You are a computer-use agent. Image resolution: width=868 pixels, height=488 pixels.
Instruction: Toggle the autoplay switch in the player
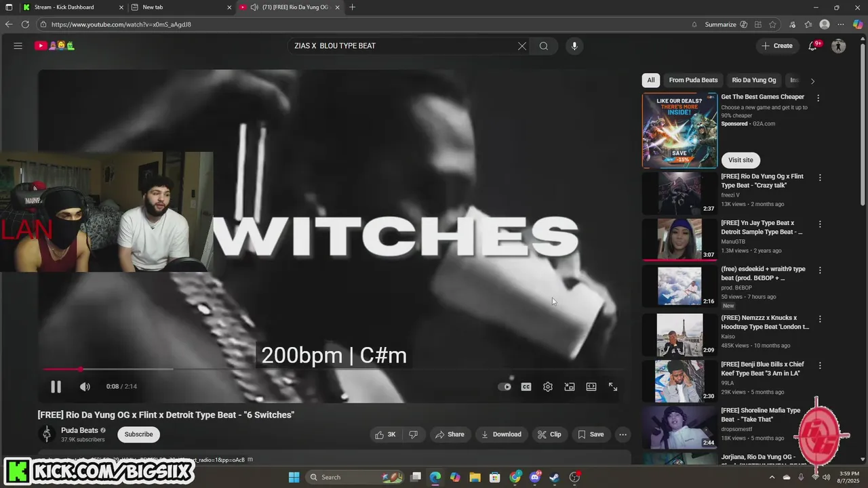point(505,387)
